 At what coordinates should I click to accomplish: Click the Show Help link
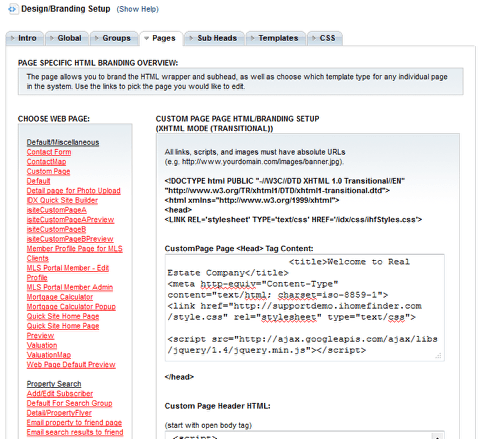pos(138,9)
